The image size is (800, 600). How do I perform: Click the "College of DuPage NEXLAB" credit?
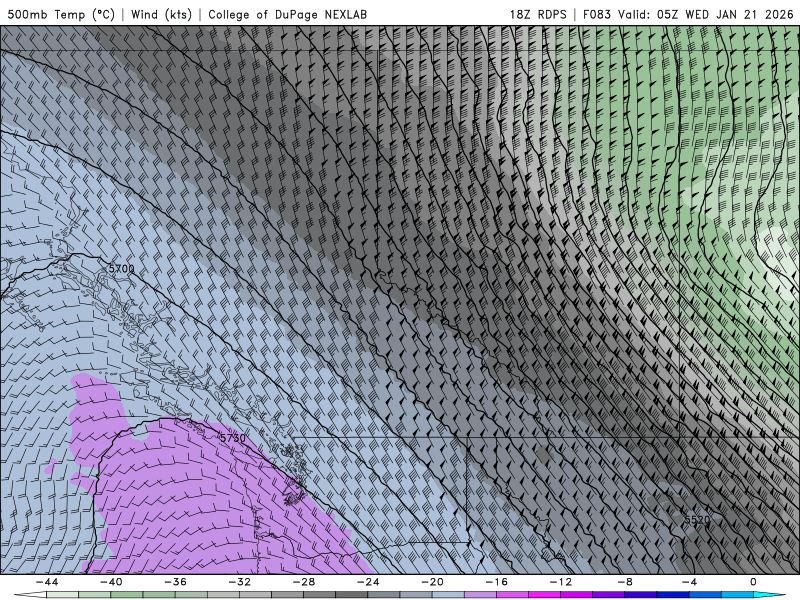click(287, 15)
